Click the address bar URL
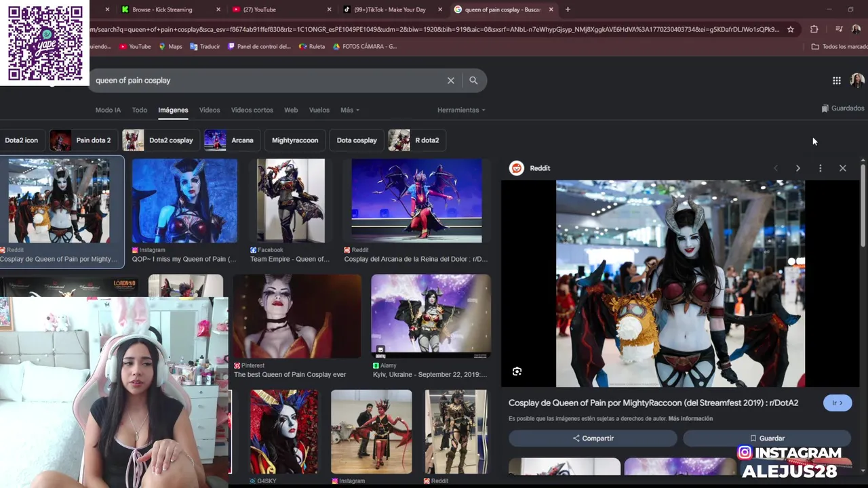This screenshot has width=868, height=488. 434,29
